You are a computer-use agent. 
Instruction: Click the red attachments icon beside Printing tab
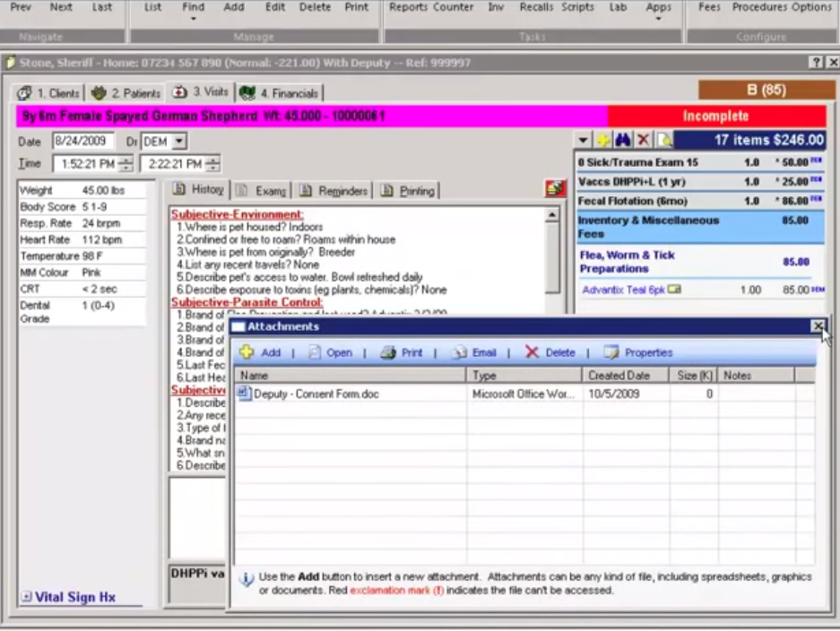[x=555, y=189]
